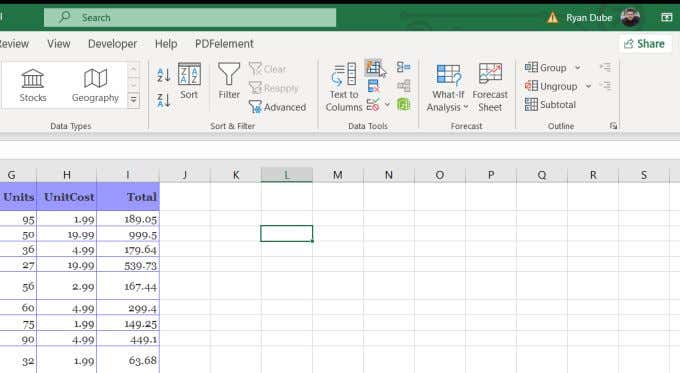Click the Hide Detail outline icon

click(605, 85)
